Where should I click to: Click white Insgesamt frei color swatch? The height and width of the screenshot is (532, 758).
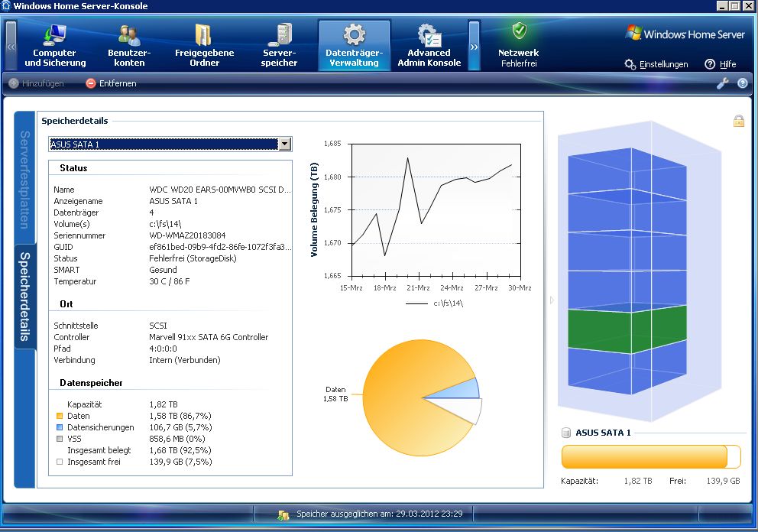coord(60,462)
